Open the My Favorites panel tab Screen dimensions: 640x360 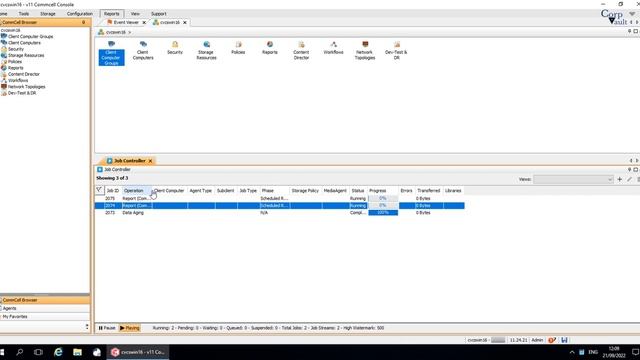click(45, 317)
